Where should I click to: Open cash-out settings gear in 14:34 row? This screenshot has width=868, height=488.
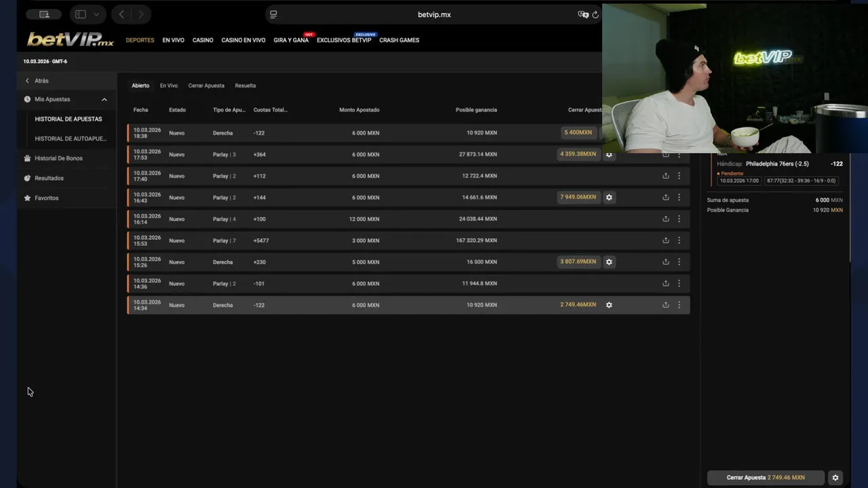pyautogui.click(x=609, y=305)
